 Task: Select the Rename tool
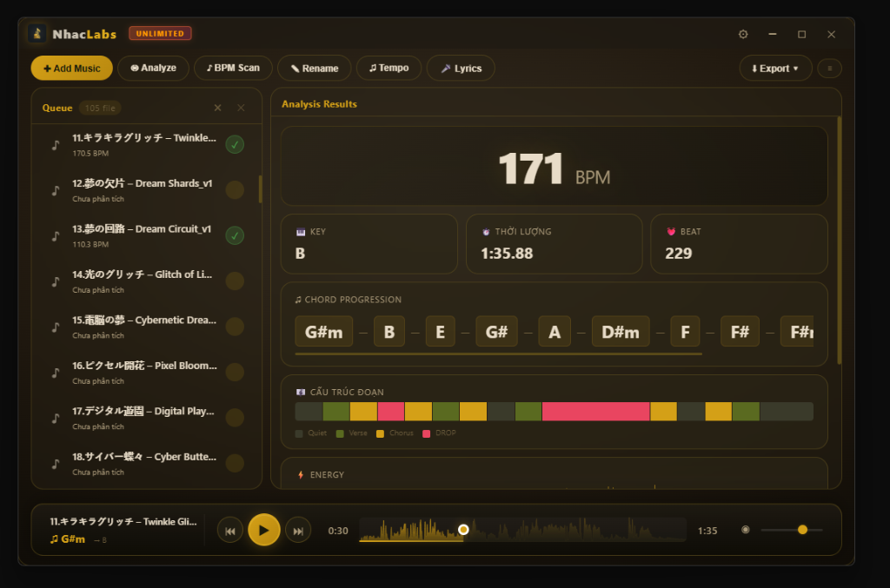point(314,68)
